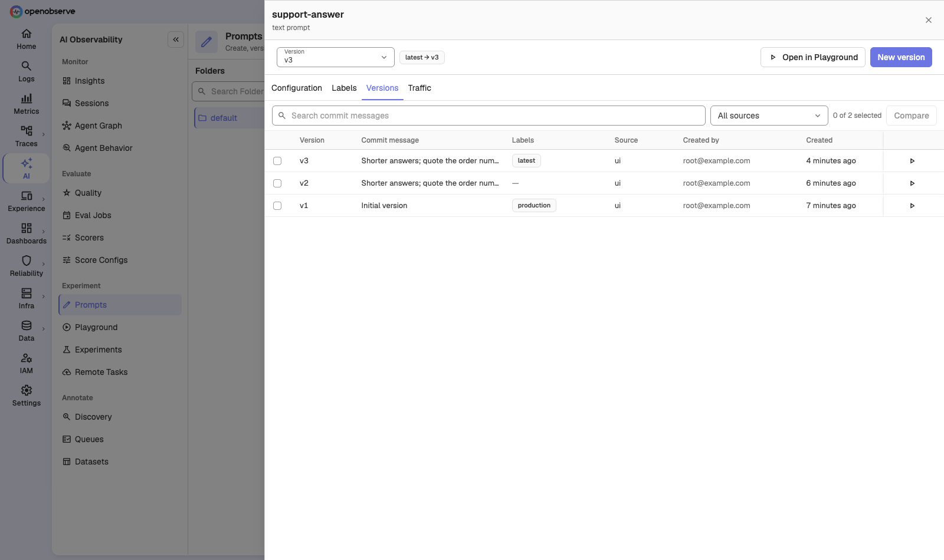
Task: Switch to the Labels tab
Action: 344,88
